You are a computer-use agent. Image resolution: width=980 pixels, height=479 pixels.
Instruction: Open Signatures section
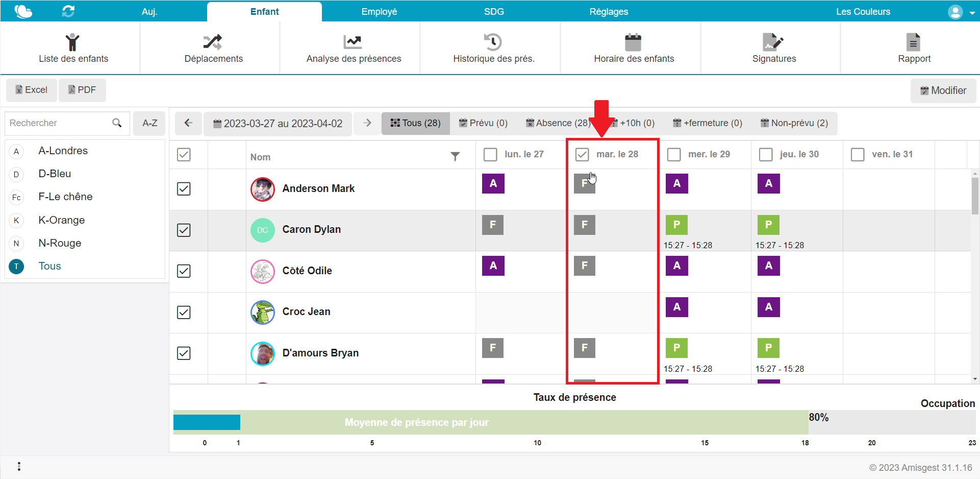pos(774,49)
